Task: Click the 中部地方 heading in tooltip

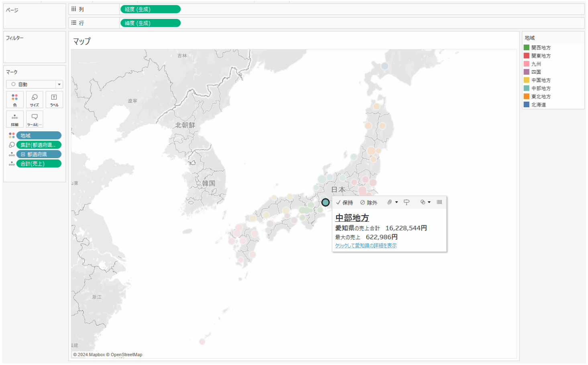Action: point(352,218)
